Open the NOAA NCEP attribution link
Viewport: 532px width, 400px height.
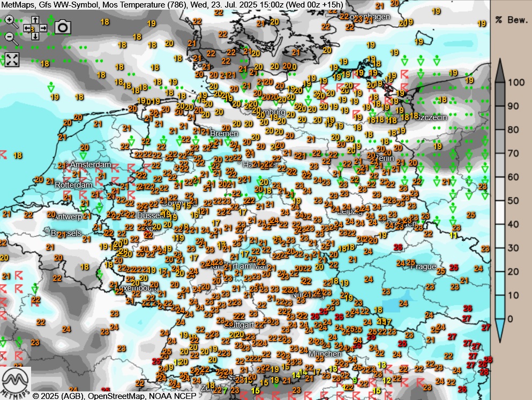tap(171, 396)
